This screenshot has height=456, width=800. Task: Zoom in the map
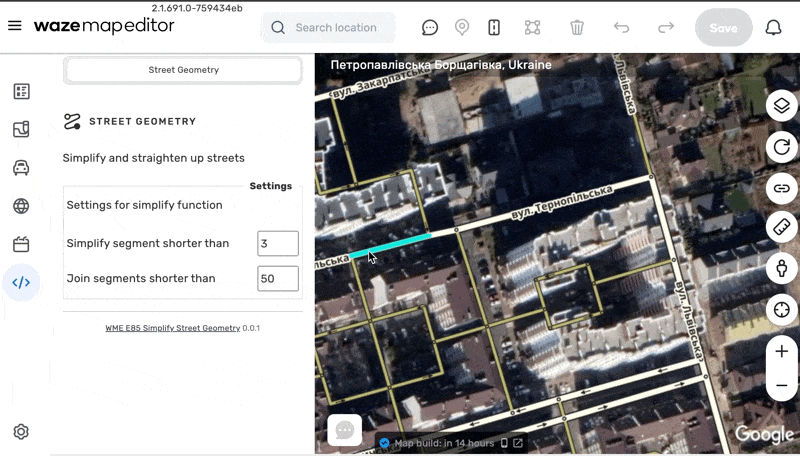(781, 351)
